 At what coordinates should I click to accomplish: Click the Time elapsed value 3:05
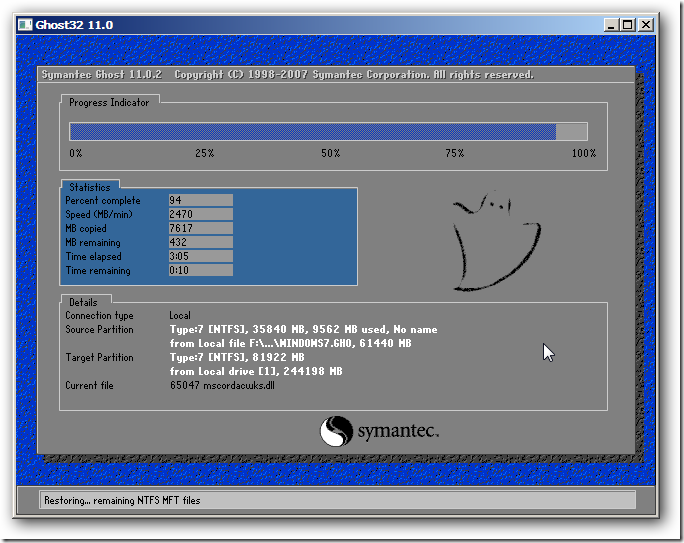click(201, 256)
